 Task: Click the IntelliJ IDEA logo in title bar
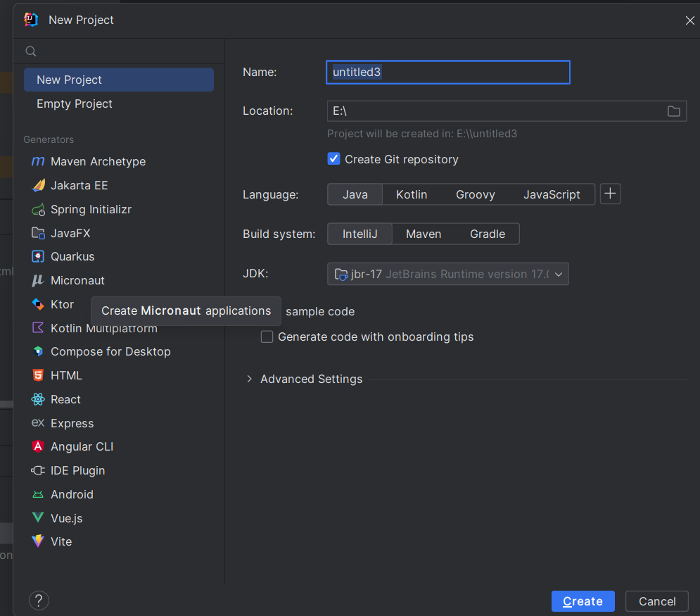31,20
